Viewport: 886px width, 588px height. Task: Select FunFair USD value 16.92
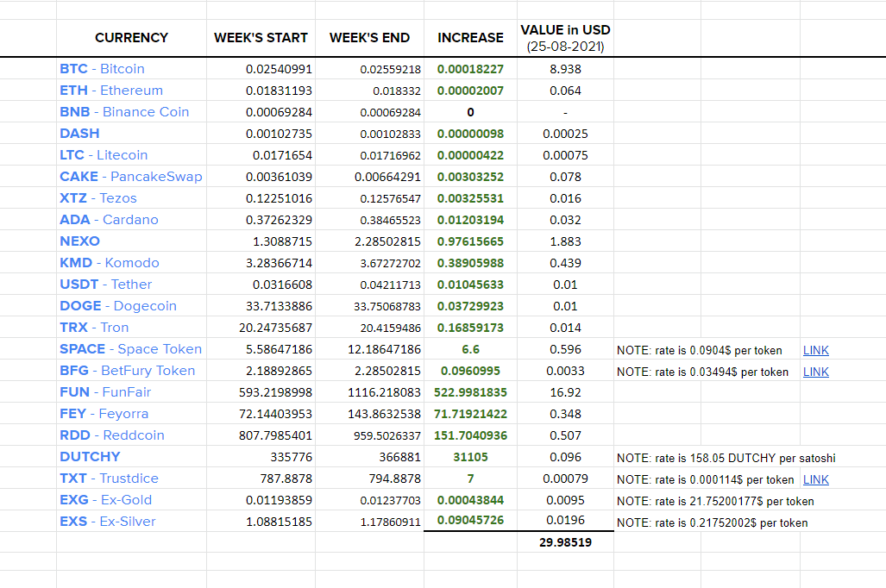click(565, 392)
